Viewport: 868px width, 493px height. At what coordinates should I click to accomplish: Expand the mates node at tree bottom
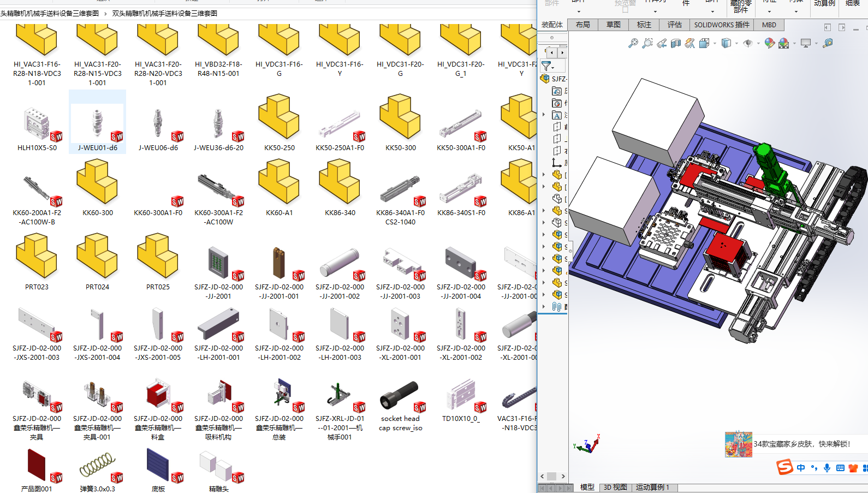pos(544,307)
